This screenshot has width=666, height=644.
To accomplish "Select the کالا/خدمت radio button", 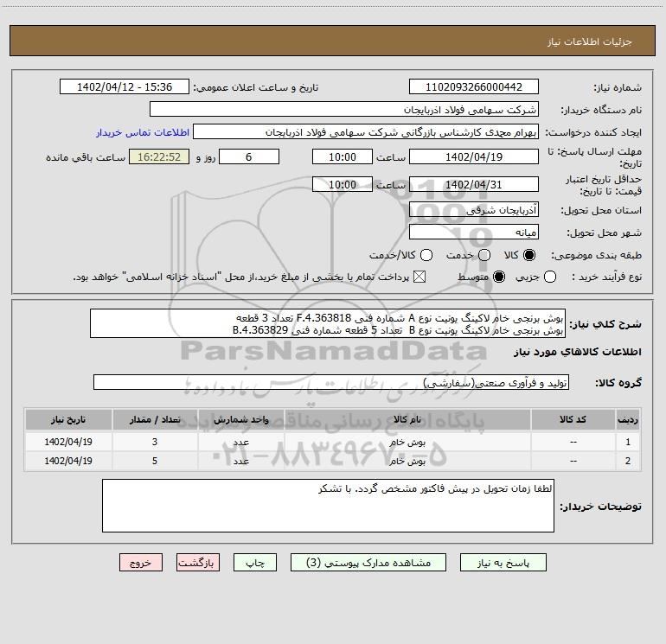I will coord(426,255).
